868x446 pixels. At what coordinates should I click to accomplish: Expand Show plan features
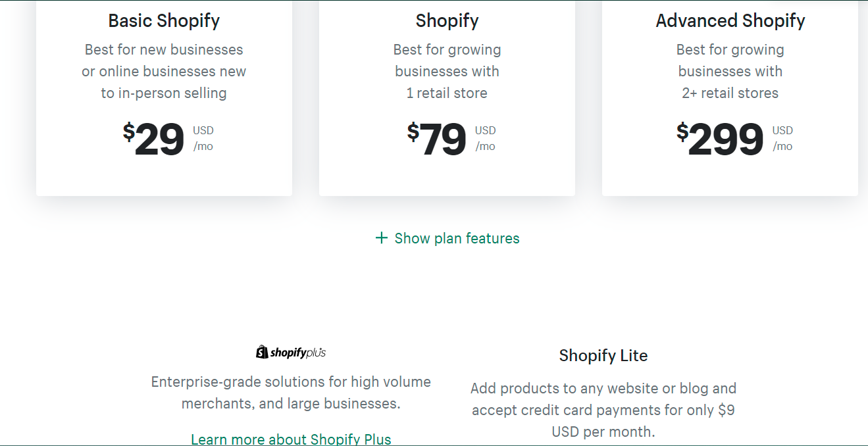(x=457, y=238)
